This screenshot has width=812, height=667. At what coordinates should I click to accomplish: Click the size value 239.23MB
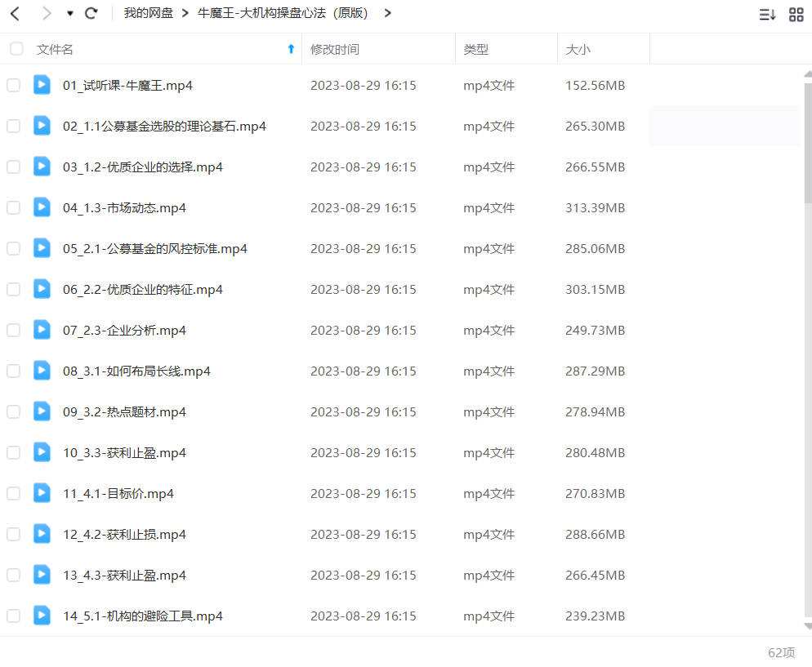pos(595,616)
